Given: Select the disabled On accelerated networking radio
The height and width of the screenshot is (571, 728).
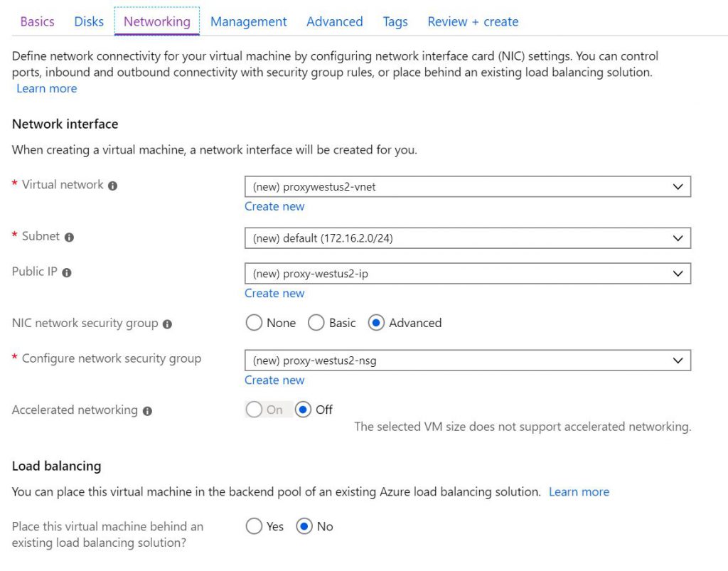Looking at the screenshot, I should pos(254,410).
